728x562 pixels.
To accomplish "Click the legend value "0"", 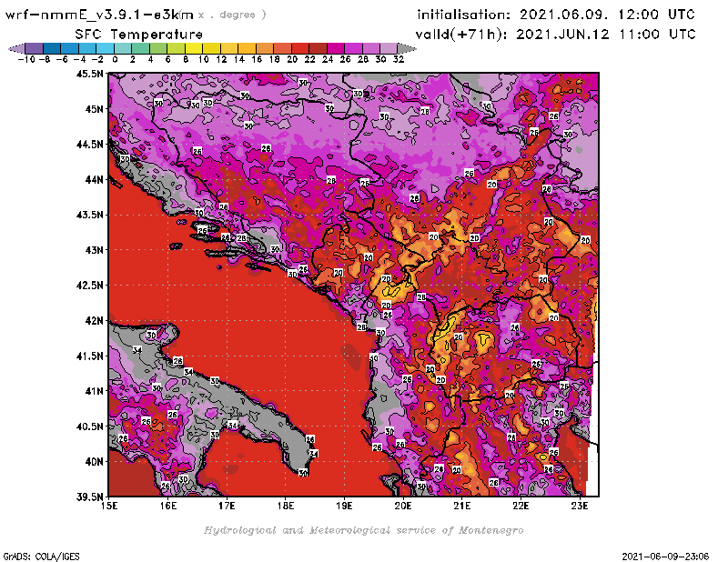I will (x=115, y=59).
